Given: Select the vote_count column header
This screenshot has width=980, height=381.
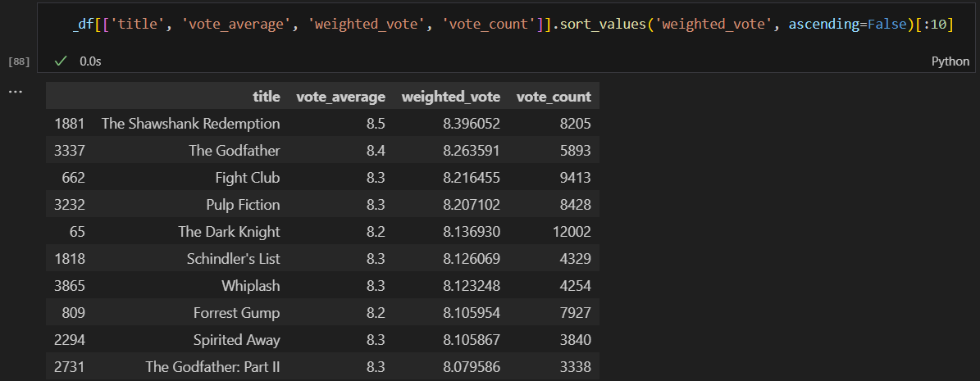Looking at the screenshot, I should (554, 97).
